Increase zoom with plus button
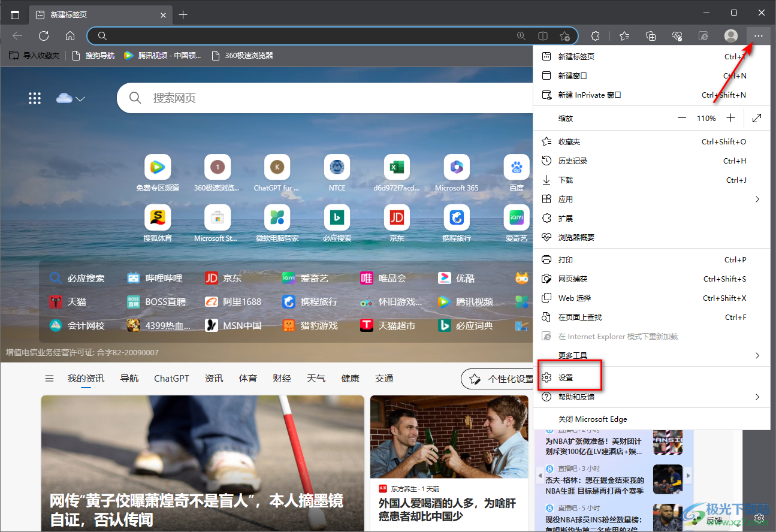 pyautogui.click(x=730, y=118)
